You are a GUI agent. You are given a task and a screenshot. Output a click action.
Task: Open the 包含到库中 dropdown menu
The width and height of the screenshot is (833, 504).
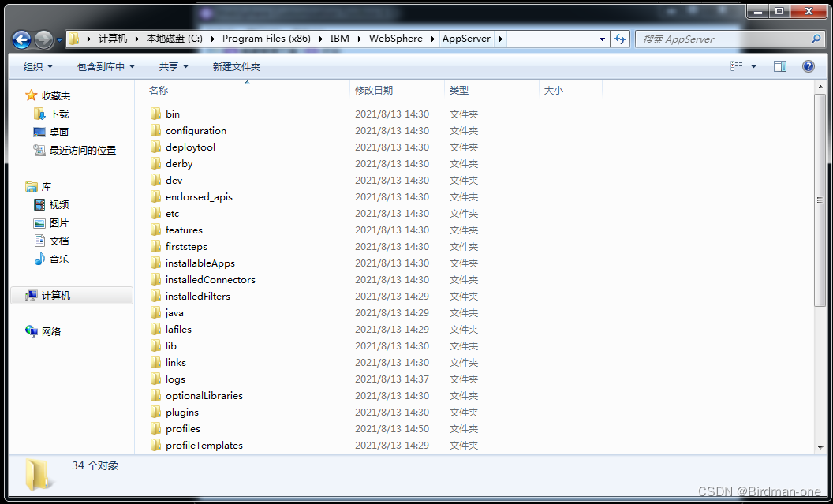106,66
